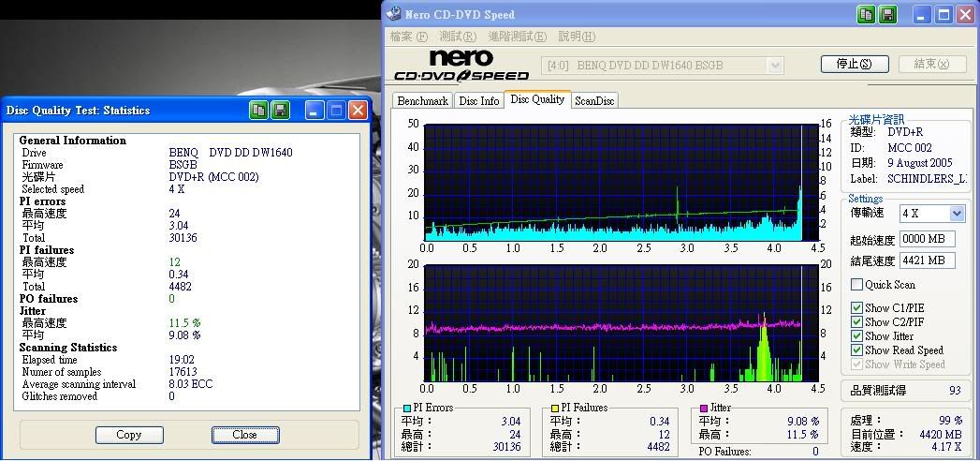The width and height of the screenshot is (980, 461).
Task: Click Copy button in Statistics window
Action: [x=129, y=435]
